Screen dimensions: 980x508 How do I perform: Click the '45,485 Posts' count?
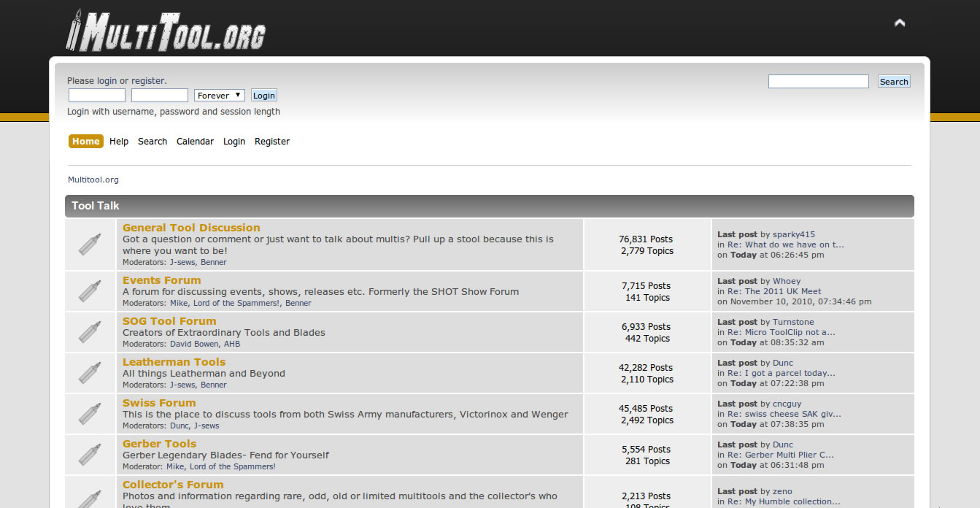[x=646, y=409]
